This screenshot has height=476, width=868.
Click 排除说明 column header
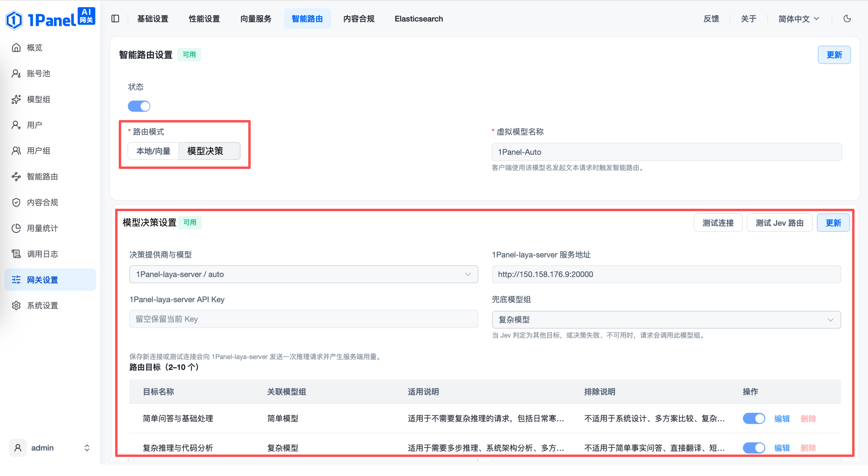(x=599, y=392)
